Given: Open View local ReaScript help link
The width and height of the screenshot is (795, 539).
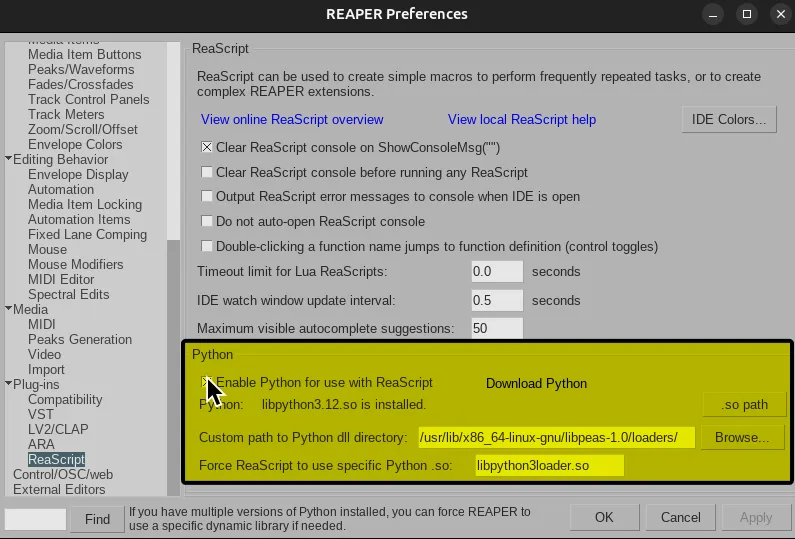Looking at the screenshot, I should coord(522,119).
